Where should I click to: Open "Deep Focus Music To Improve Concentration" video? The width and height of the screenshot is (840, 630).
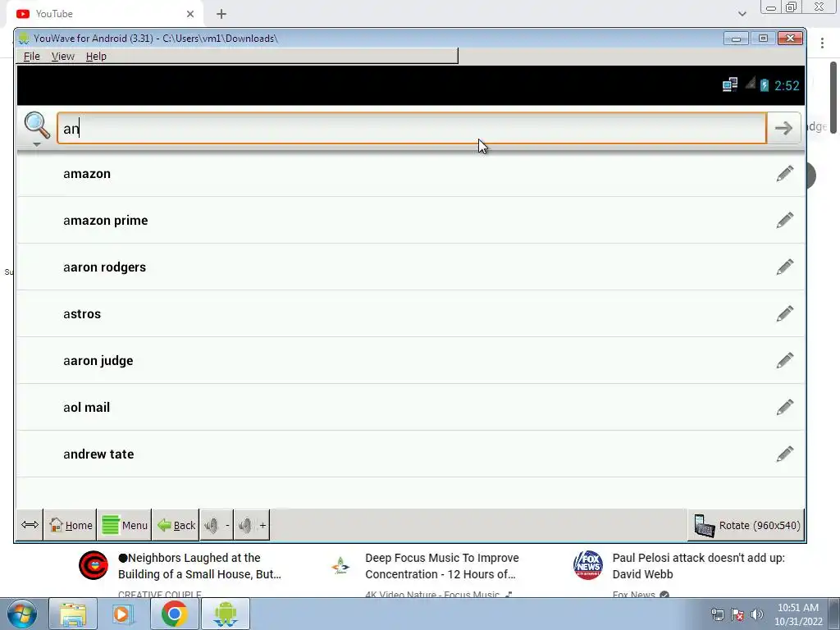[442, 566]
